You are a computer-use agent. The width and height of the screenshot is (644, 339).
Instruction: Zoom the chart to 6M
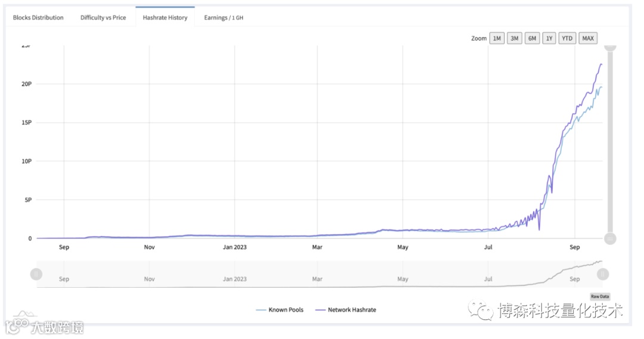pos(532,39)
